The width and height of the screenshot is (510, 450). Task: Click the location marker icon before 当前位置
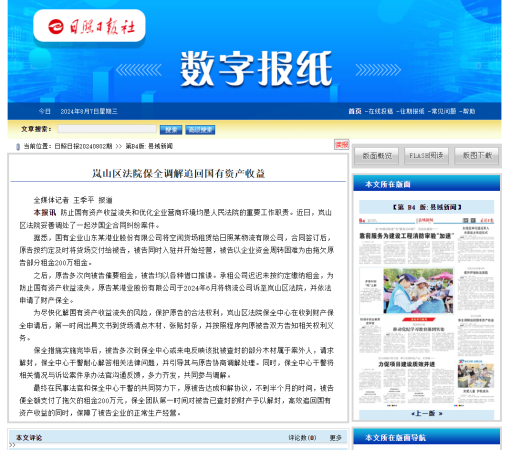[x=18, y=146]
